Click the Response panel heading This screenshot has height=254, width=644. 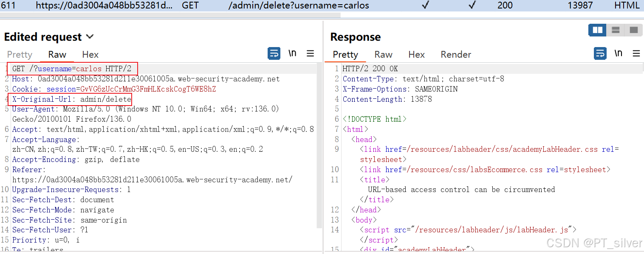tap(356, 37)
